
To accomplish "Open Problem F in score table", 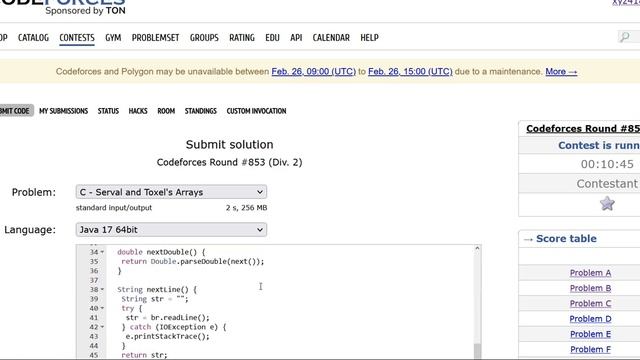I will (590, 349).
